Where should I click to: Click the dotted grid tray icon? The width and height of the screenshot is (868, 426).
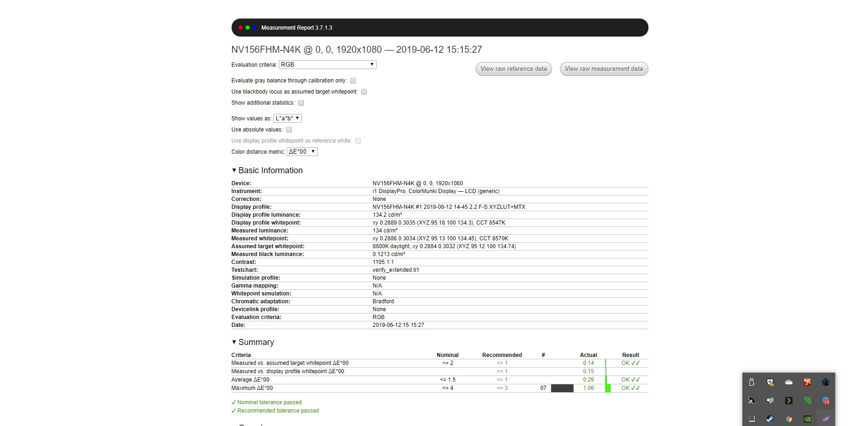click(x=752, y=419)
